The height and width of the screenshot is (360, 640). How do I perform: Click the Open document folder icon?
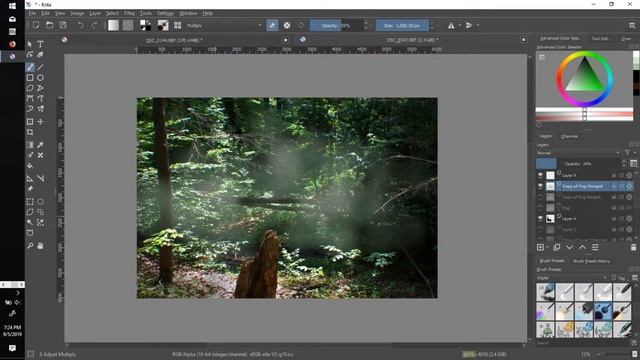pyautogui.click(x=49, y=25)
